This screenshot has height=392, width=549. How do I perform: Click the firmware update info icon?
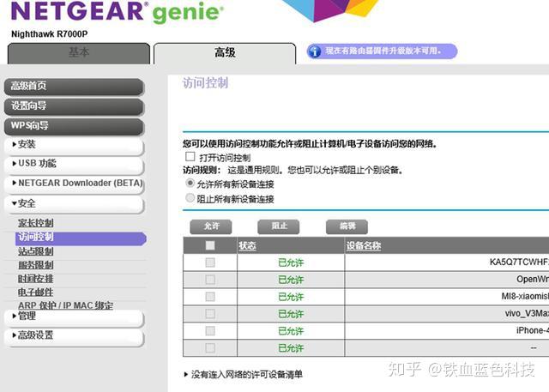click(x=314, y=51)
